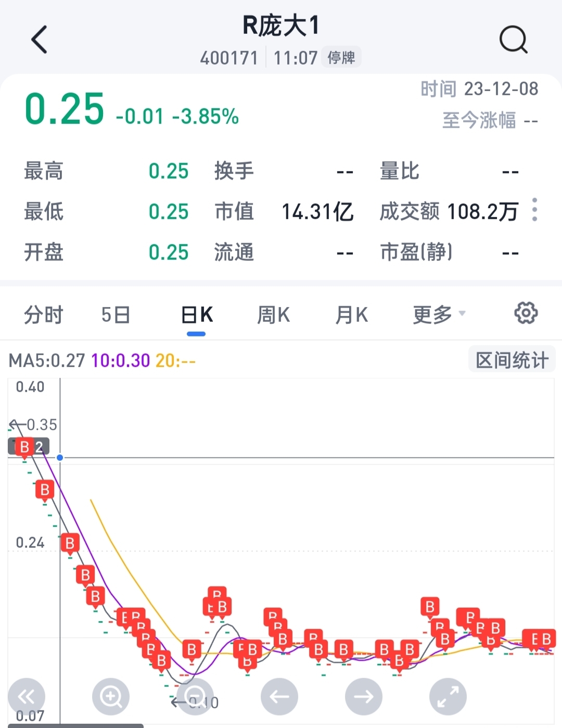Viewport: 562px width, 728px height.
Task: Tap the 量比 label
Action: pyautogui.click(x=400, y=171)
